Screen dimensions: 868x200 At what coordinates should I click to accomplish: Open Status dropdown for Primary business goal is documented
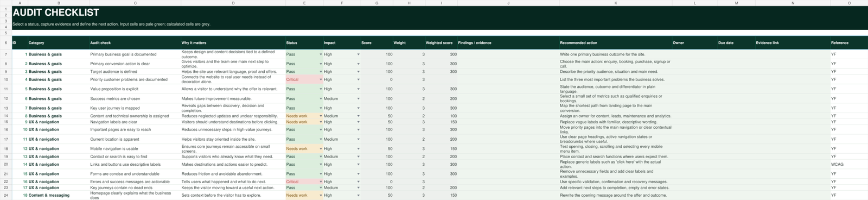click(x=321, y=54)
